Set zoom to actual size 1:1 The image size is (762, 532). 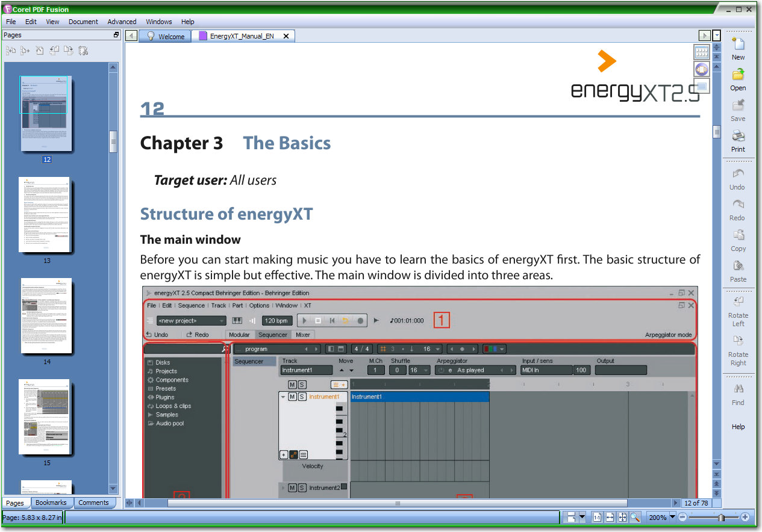597,517
